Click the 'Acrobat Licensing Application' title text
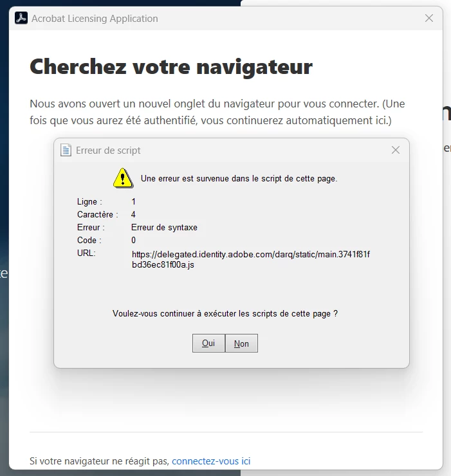This screenshot has width=451, height=476. pyautogui.click(x=95, y=19)
